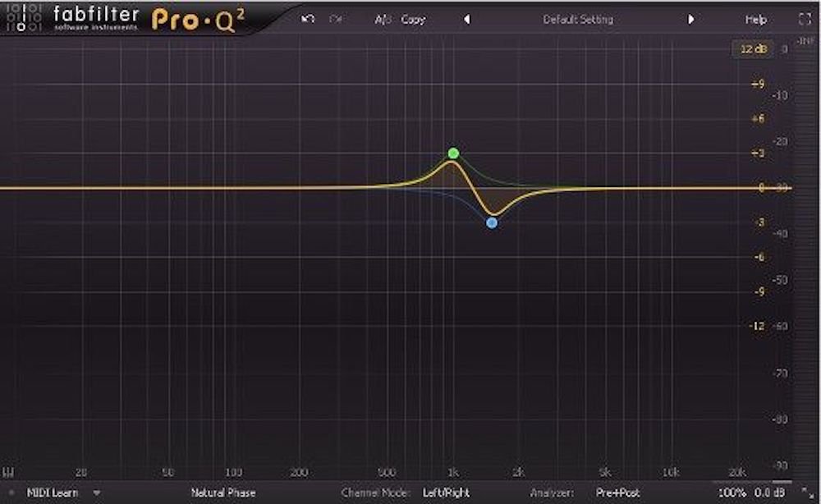The width and height of the screenshot is (821, 504).
Task: Click the Redo arrow icon
Action: (335, 19)
